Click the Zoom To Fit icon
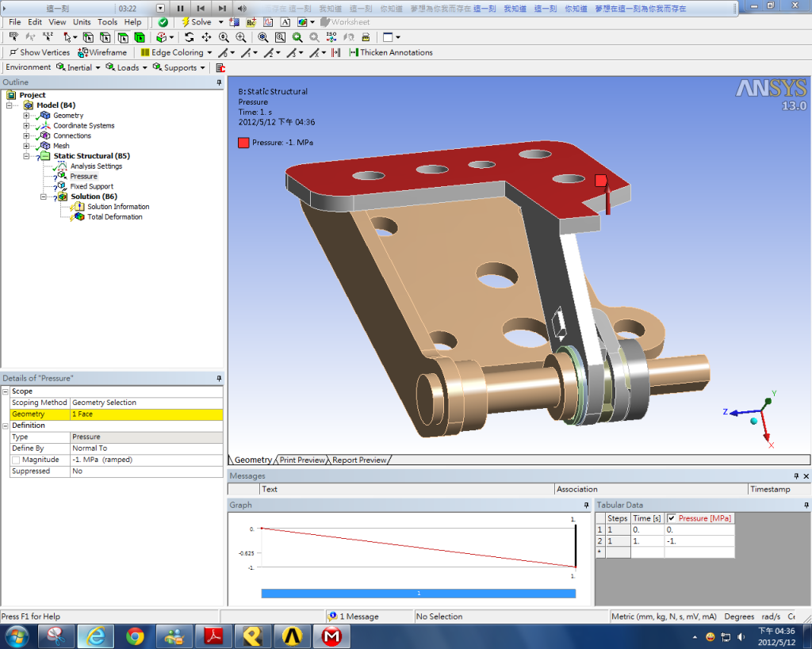The height and width of the screenshot is (649, 812). point(262,37)
